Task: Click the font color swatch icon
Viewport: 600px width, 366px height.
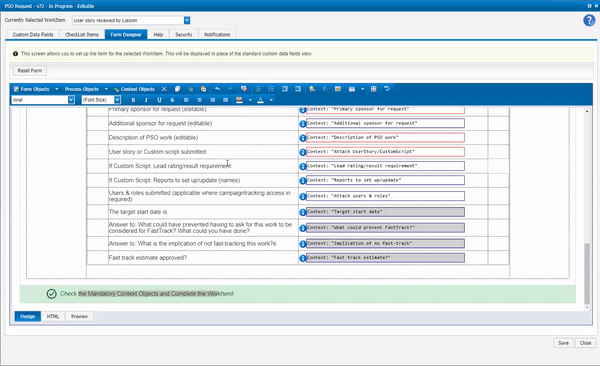Action: point(261,100)
